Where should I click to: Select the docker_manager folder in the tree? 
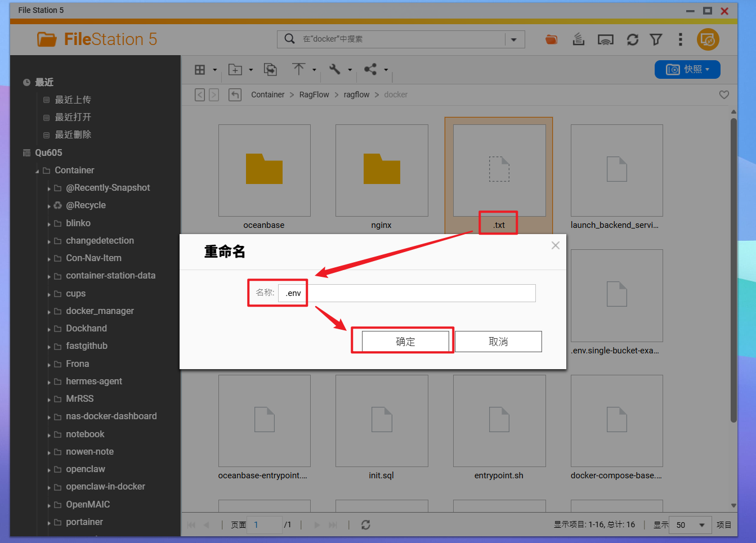click(100, 311)
